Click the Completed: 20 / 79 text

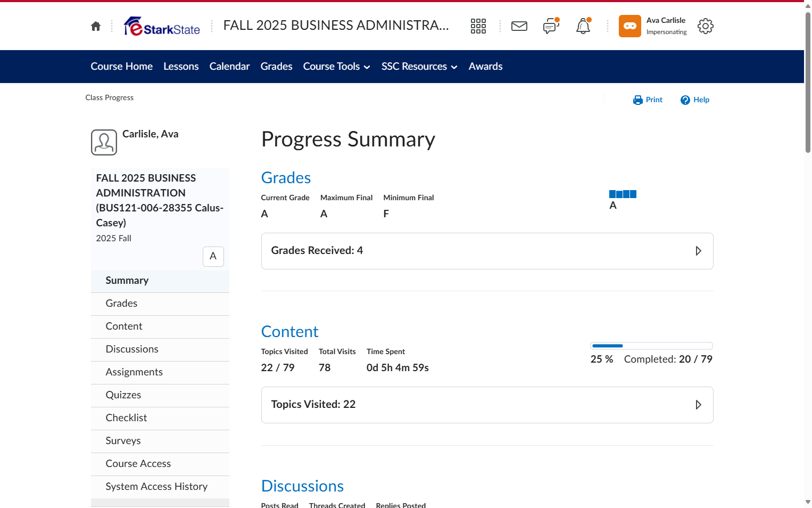click(x=668, y=359)
